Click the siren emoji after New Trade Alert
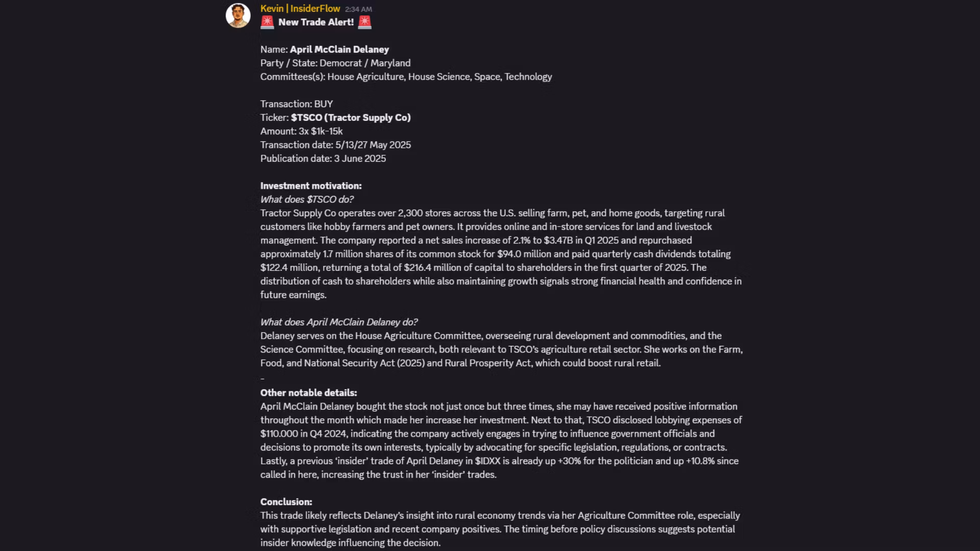The image size is (980, 551). (x=365, y=22)
